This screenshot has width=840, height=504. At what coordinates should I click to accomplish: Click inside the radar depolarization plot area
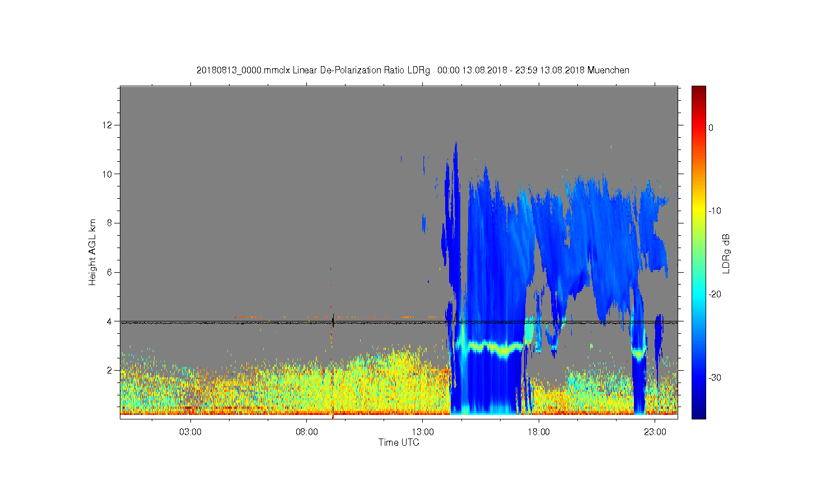(399, 252)
